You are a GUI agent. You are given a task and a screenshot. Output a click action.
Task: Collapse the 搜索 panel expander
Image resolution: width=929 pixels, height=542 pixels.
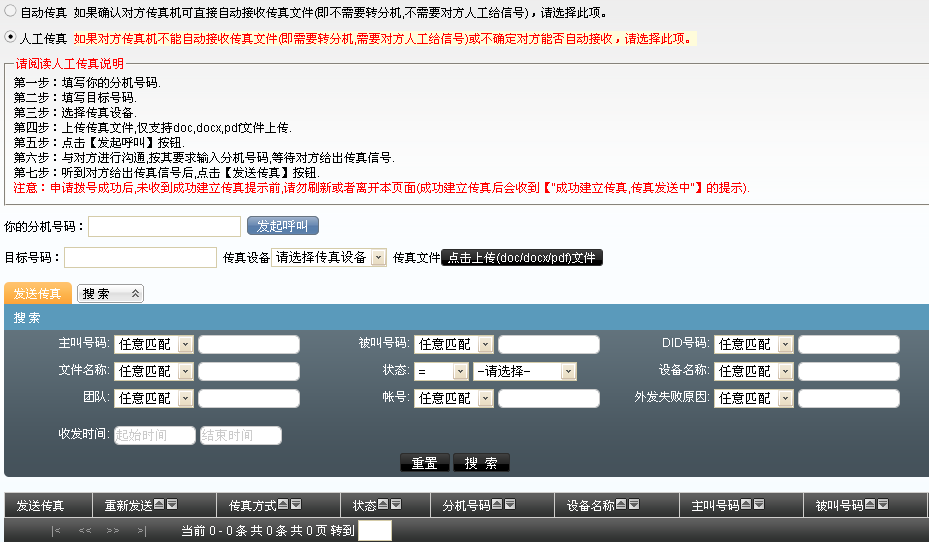point(110,293)
